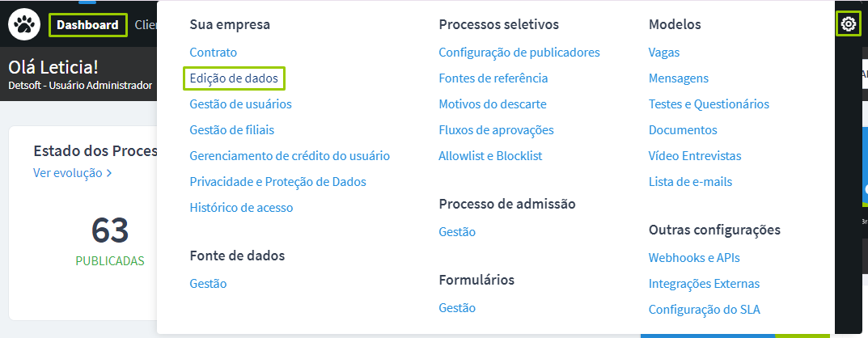The height and width of the screenshot is (338, 868).
Task: Expand Ver evolução chevron link
Action: click(x=72, y=173)
